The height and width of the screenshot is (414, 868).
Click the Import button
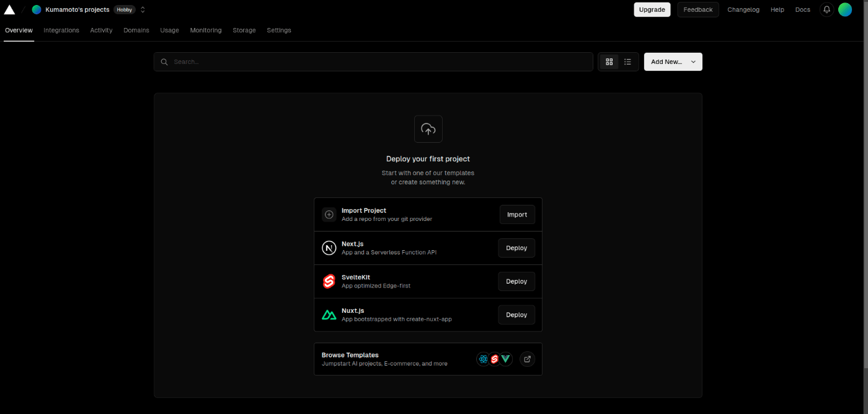[x=517, y=215]
